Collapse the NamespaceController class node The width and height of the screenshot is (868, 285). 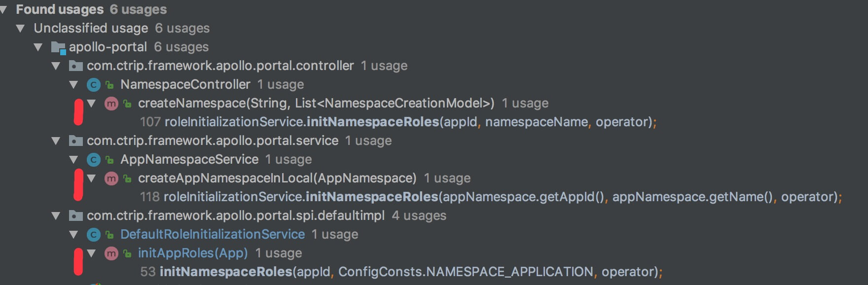[x=74, y=85]
